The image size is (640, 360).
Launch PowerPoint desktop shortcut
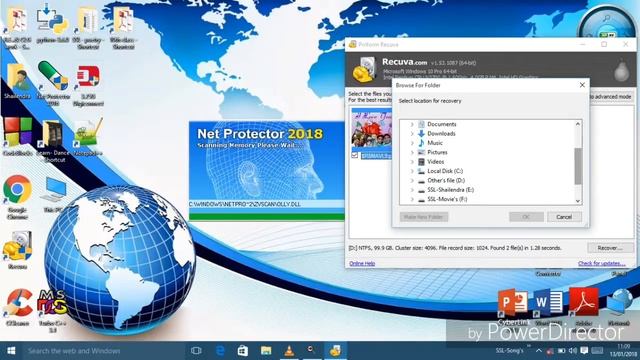point(513,303)
